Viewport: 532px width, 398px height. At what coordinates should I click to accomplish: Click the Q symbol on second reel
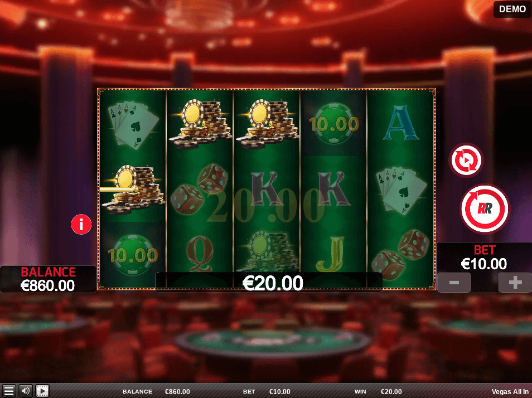pos(200,254)
